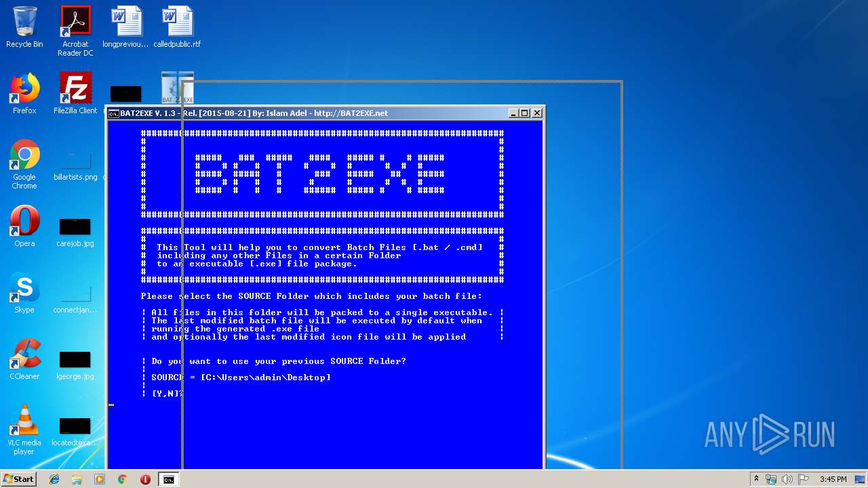Select the lgeorge.jpg file icon
Viewport: 868px width, 488px height.
[x=75, y=365]
